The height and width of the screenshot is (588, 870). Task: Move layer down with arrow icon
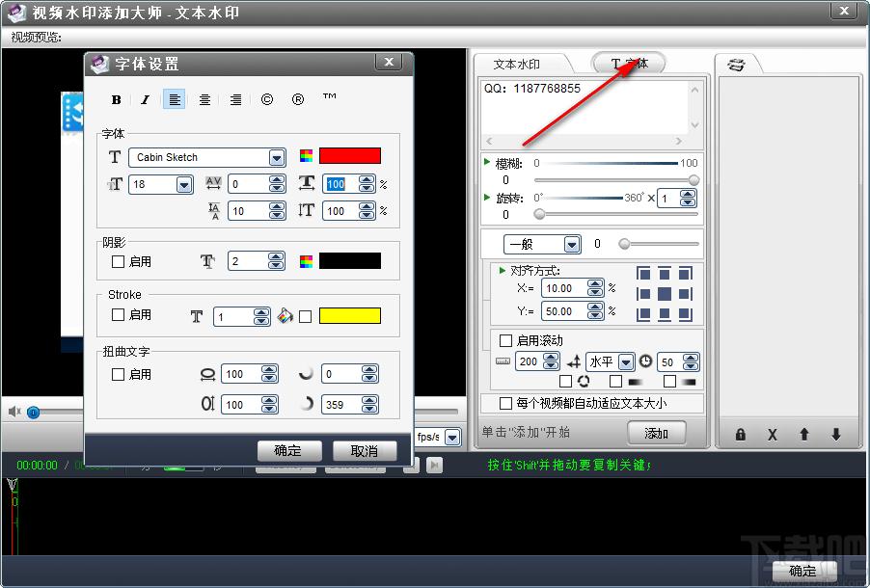point(836,435)
